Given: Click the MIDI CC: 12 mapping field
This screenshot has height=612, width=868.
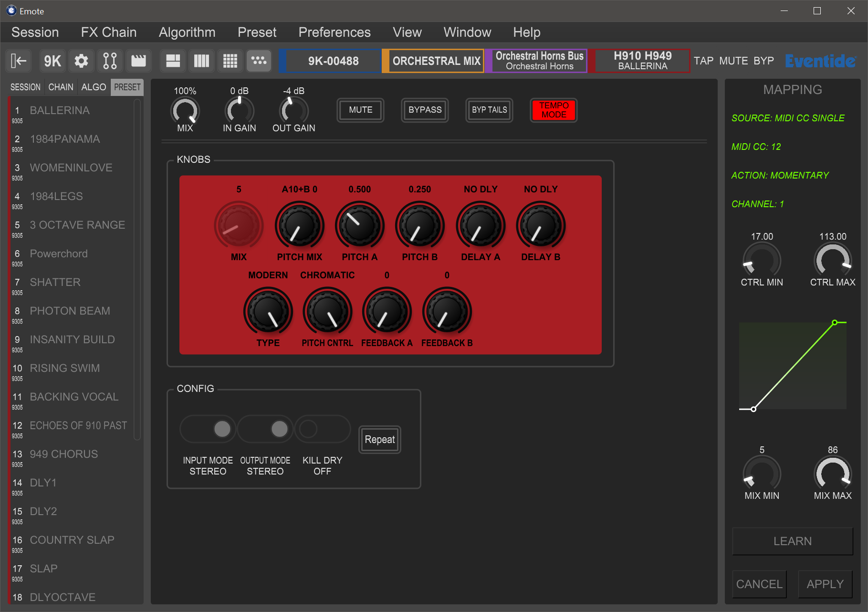Looking at the screenshot, I should click(x=756, y=147).
